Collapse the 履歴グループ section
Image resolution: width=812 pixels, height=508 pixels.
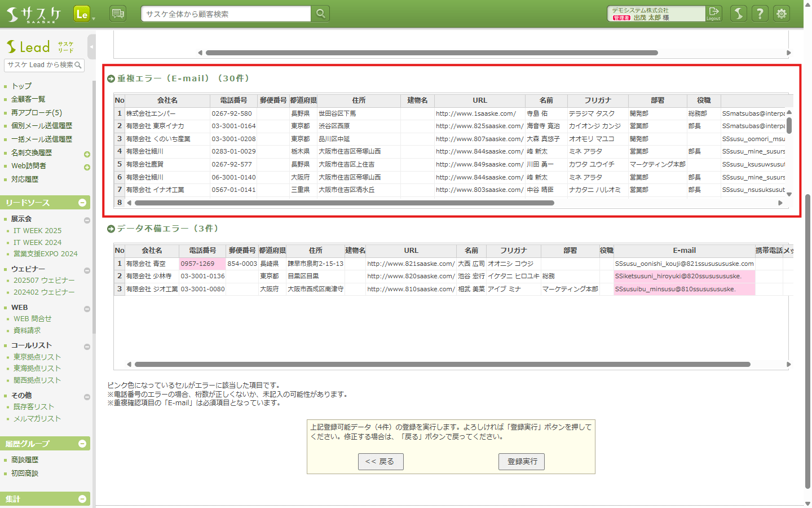pos(82,444)
